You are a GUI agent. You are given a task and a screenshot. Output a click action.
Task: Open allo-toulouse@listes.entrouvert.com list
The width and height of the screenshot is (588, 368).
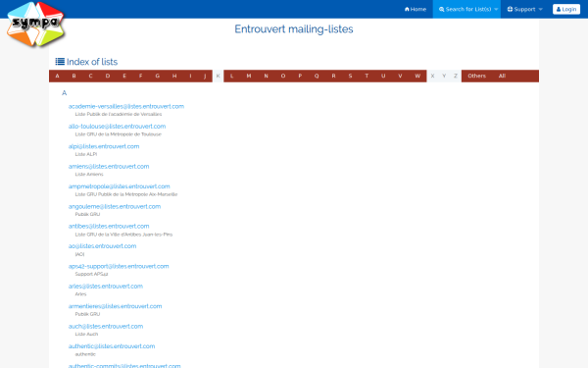pos(117,127)
